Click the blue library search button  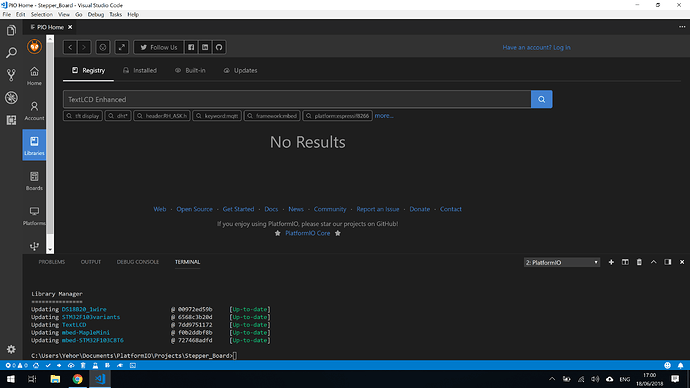coord(541,99)
